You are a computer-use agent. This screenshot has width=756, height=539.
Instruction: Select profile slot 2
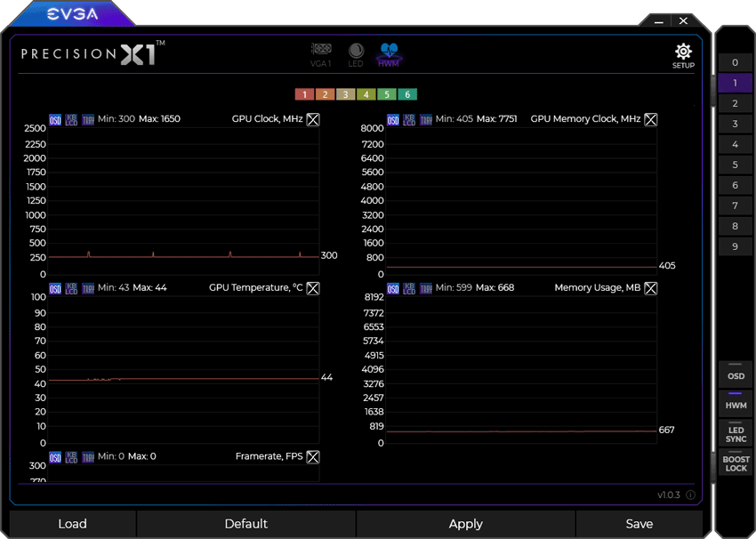735,103
